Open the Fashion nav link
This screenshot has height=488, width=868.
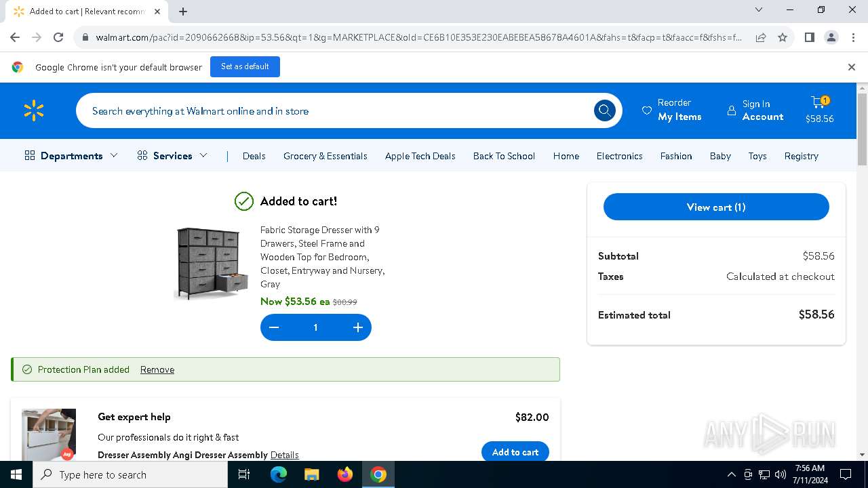(x=676, y=156)
